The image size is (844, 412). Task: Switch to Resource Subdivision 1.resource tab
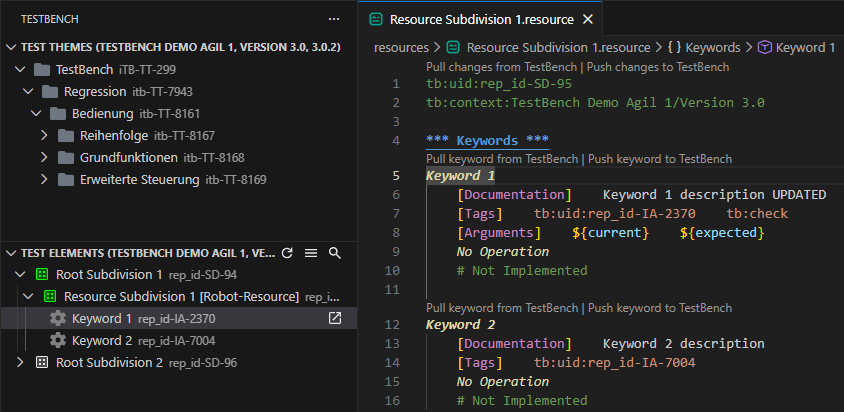pyautogui.click(x=481, y=19)
